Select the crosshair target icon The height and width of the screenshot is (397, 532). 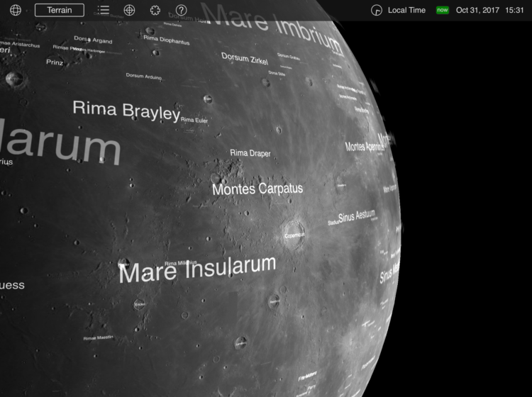(129, 10)
